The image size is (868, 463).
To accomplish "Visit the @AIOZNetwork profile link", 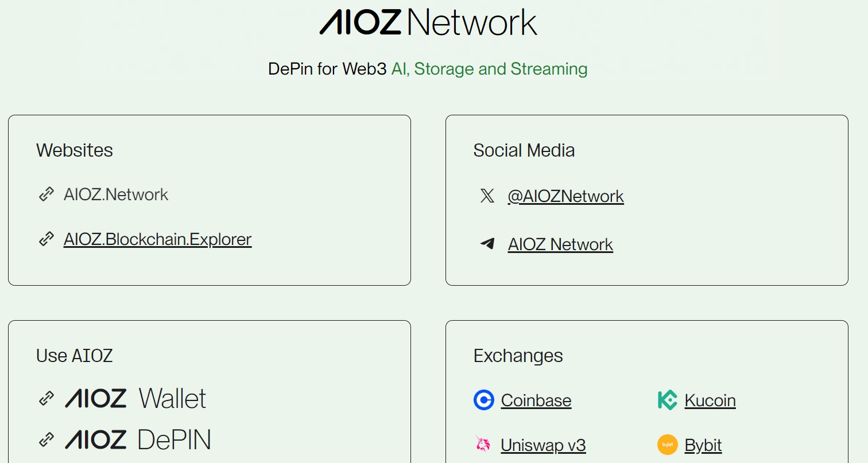I will tap(565, 196).
